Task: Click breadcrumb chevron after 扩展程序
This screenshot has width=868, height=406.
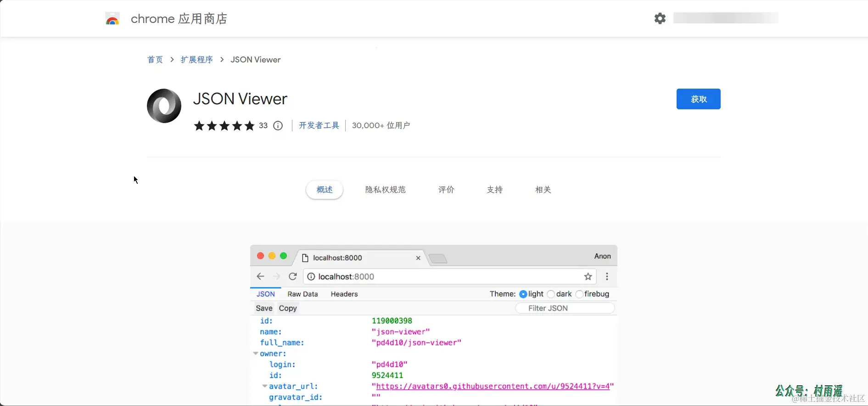Action: click(x=222, y=60)
